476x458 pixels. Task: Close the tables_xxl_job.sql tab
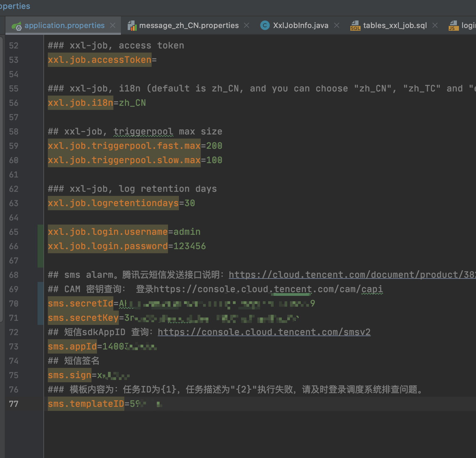435,26
